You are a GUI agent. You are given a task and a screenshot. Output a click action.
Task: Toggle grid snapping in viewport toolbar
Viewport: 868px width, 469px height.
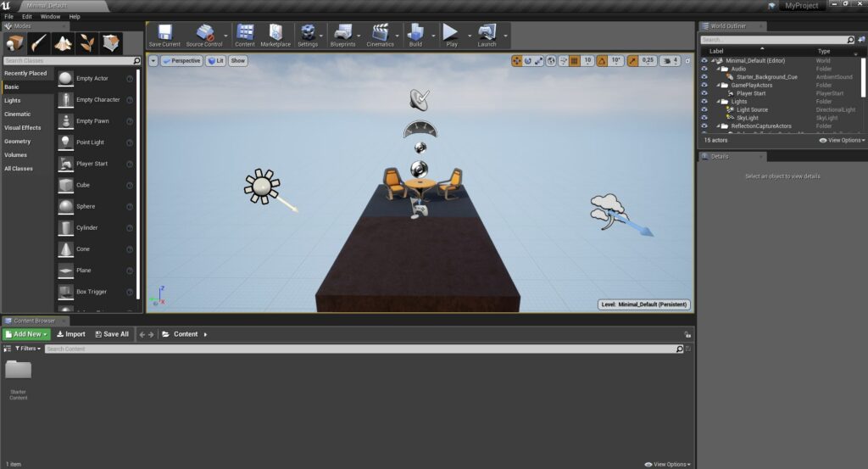[x=575, y=61]
